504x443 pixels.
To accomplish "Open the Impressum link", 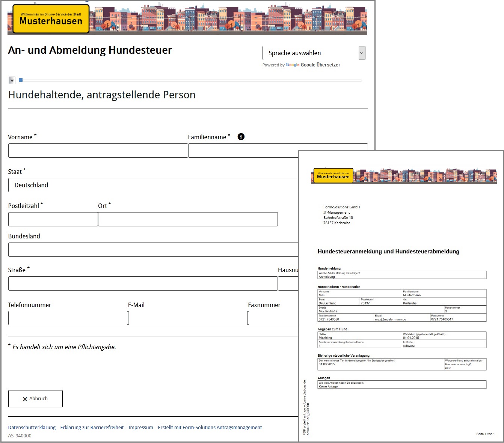I will (141, 427).
